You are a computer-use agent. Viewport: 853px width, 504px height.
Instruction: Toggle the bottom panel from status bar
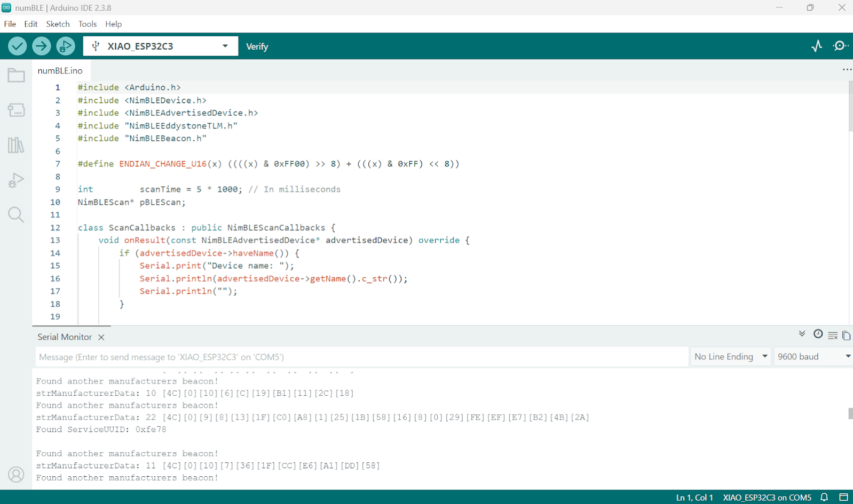(x=843, y=497)
